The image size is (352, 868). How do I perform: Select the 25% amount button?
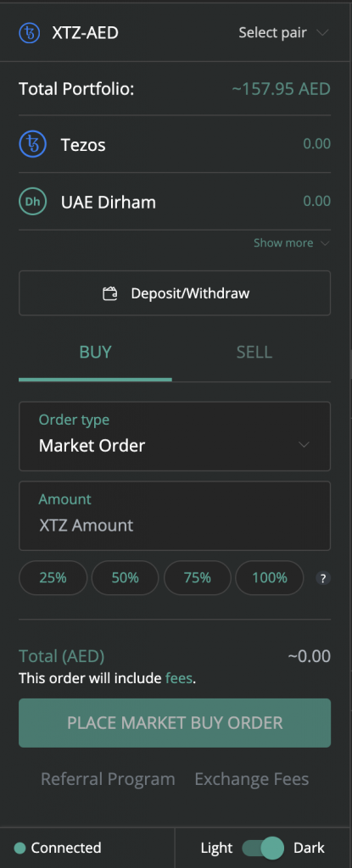(53, 578)
